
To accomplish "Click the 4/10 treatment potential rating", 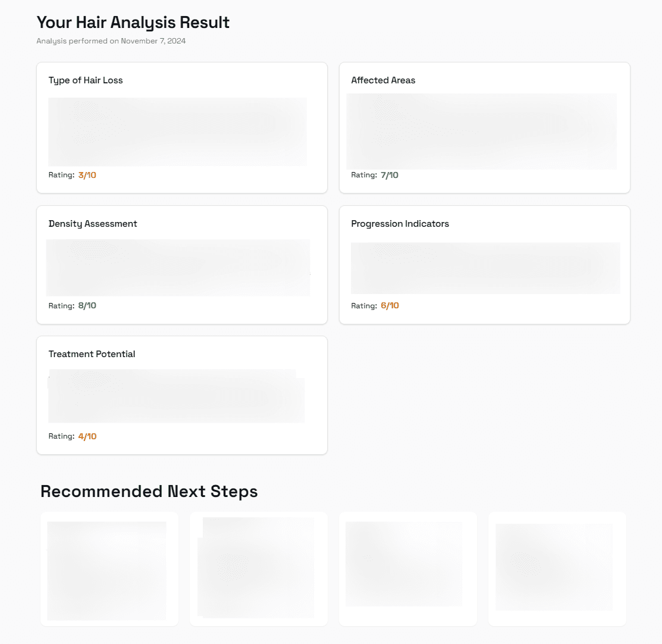I will [87, 436].
